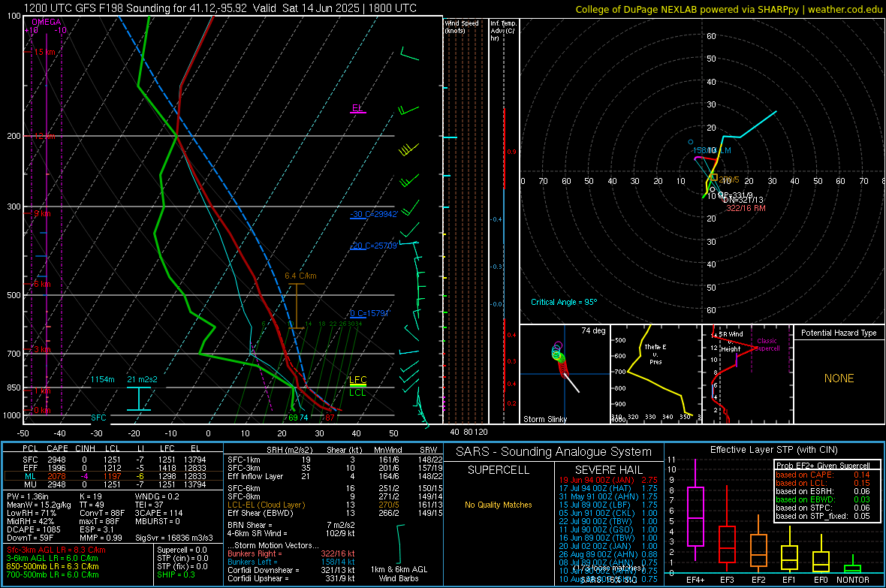The image size is (886, 588).
Task: Click the "1km & 6km AGL Wind Barbs" caption
Action: pos(399,574)
